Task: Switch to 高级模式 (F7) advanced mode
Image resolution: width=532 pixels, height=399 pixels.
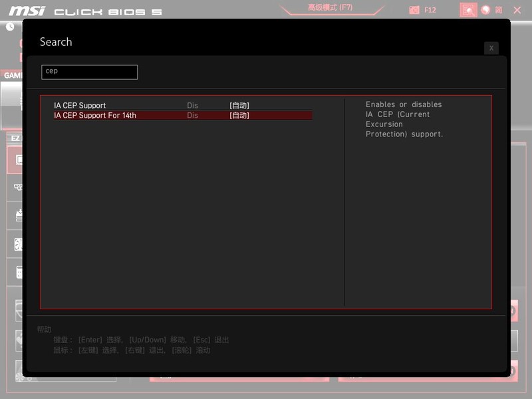Action: coord(330,7)
